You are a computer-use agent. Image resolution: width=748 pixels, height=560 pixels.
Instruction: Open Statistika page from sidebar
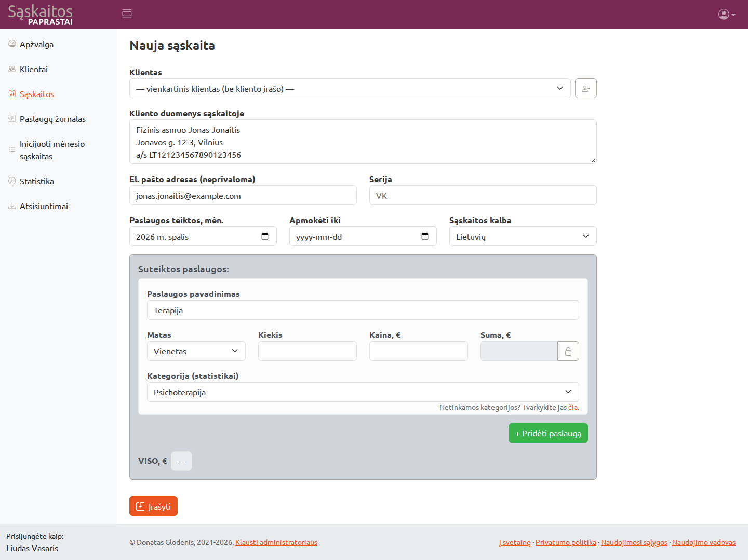click(58, 181)
